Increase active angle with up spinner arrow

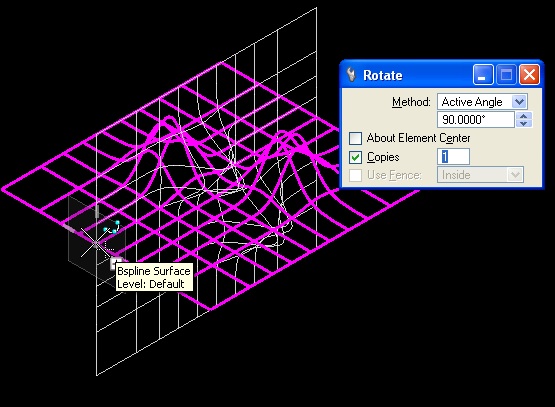pyautogui.click(x=524, y=116)
